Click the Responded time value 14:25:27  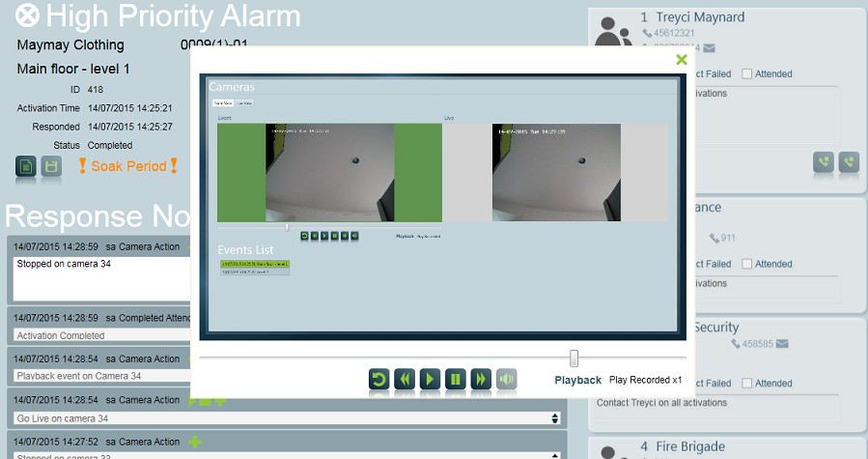130,127
